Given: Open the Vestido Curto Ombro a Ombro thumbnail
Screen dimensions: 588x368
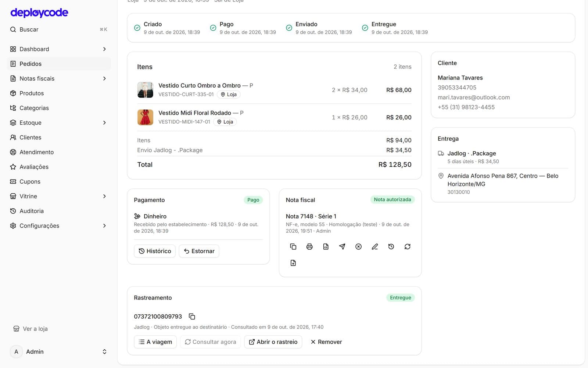Looking at the screenshot, I should pyautogui.click(x=145, y=90).
